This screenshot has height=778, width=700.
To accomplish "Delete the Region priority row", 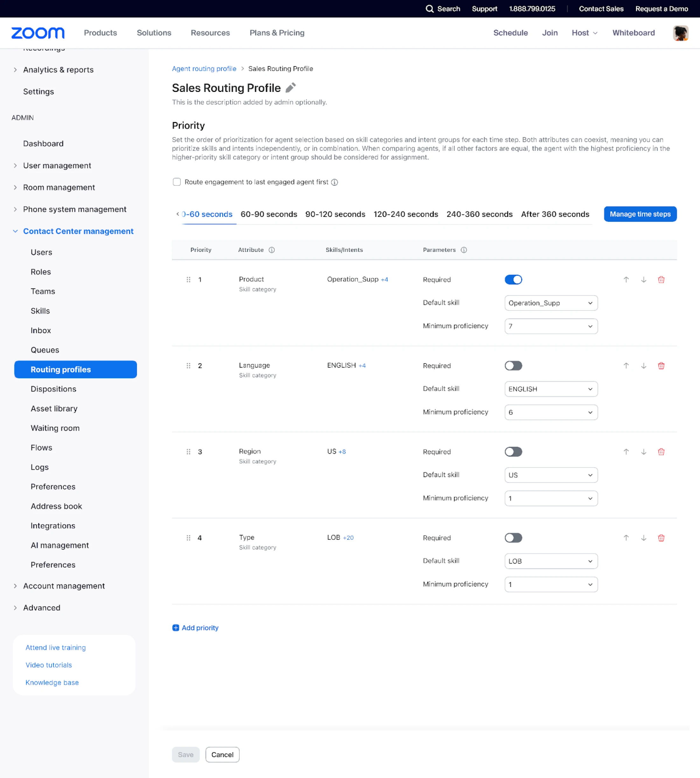I will [x=661, y=452].
